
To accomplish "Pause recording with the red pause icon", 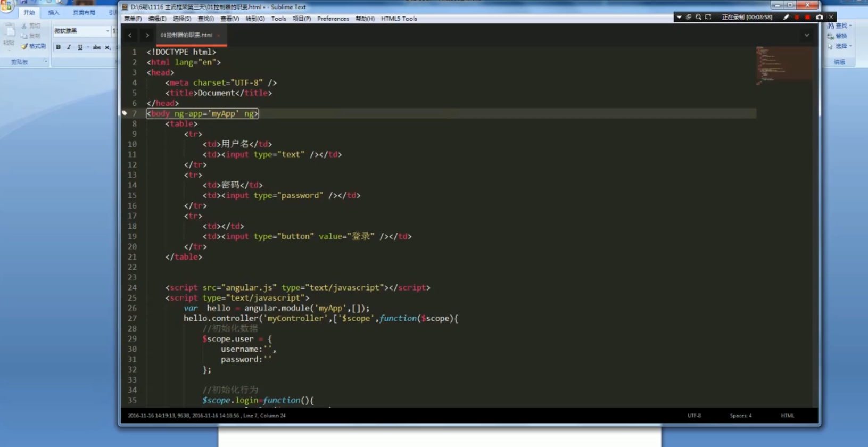I will pos(797,17).
